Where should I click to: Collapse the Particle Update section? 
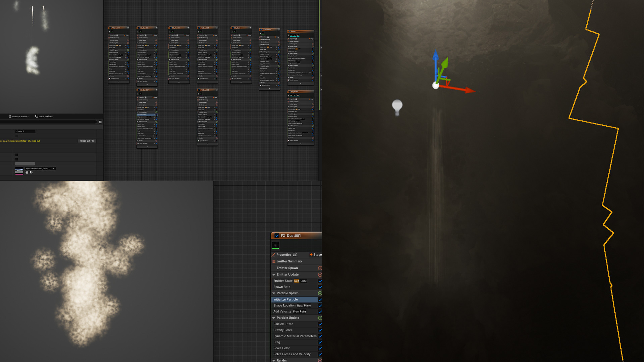tap(274, 318)
